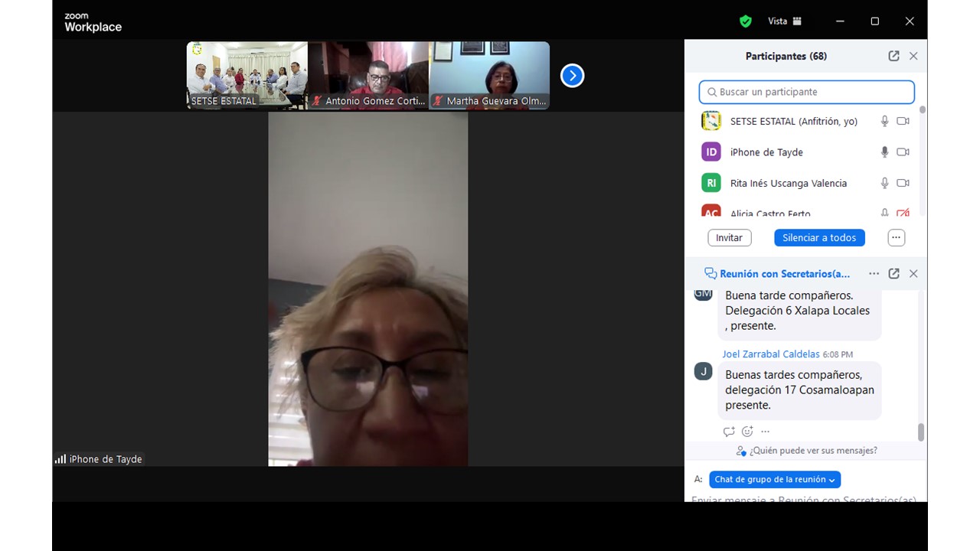Toggle camera for Rita Inés Uscanga Valencia

point(903,183)
